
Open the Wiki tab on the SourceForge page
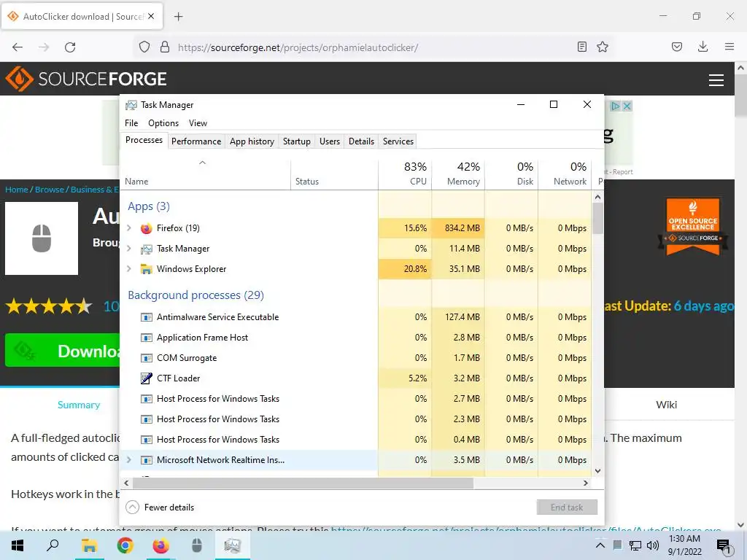666,405
